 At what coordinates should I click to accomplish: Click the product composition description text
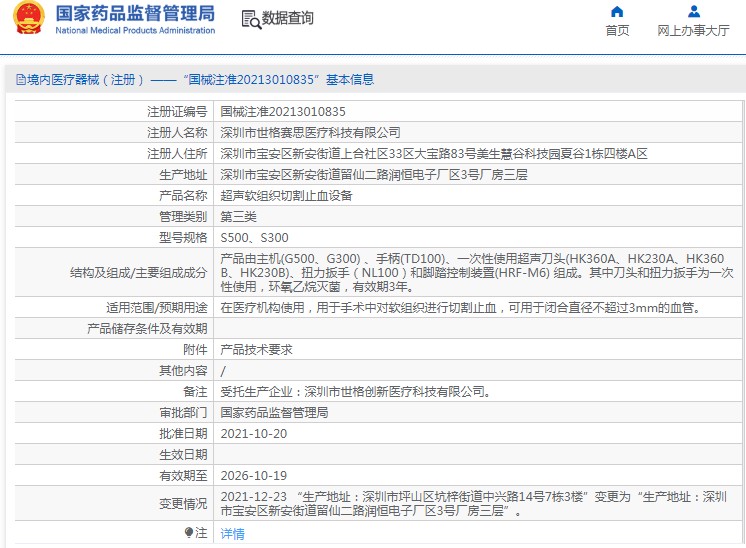click(x=477, y=273)
